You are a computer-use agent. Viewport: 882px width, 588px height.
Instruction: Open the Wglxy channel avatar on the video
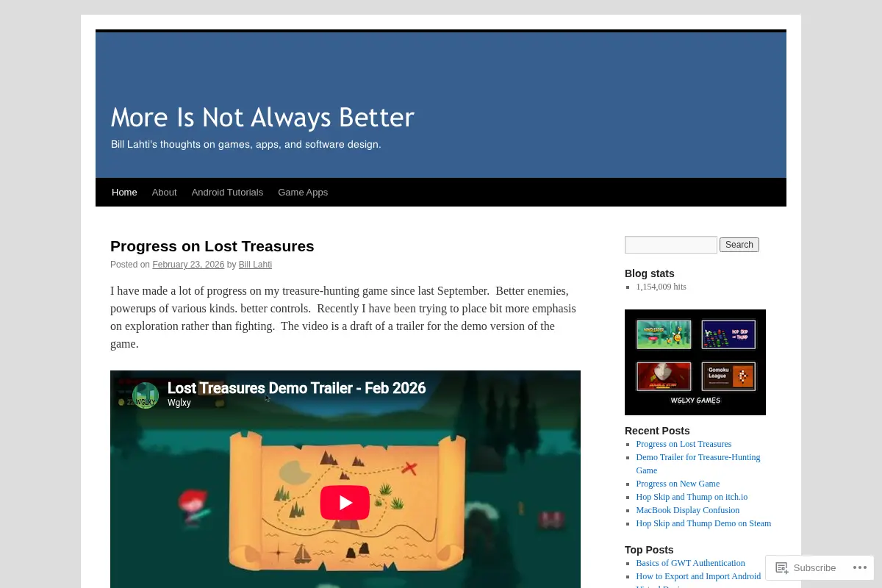pos(146,395)
